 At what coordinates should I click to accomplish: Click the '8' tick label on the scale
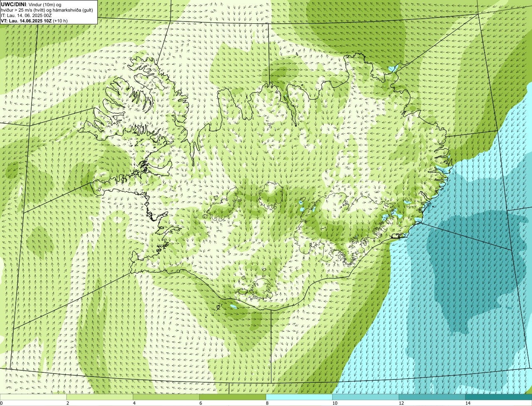[x=267, y=403]
